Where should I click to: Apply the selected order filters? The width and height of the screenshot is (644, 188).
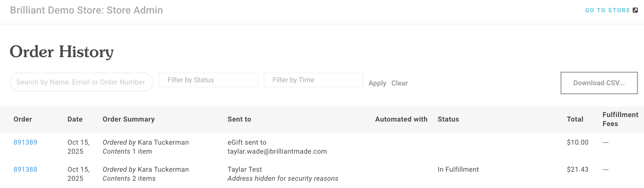377,83
